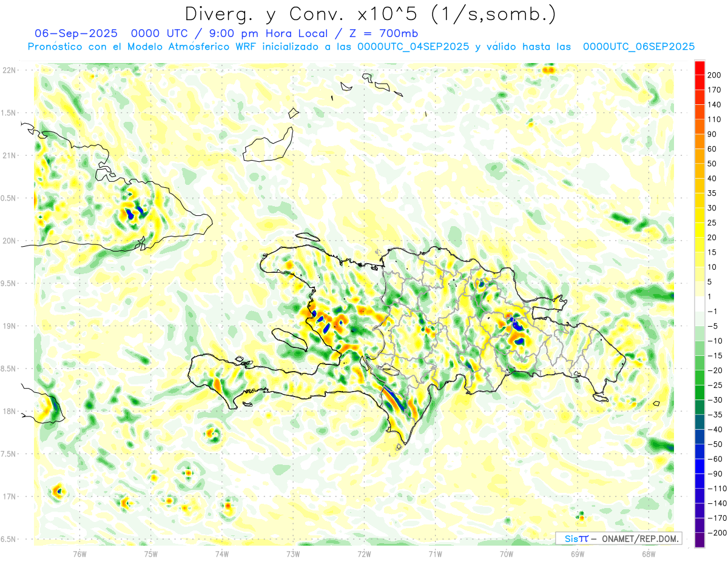Click the "8.5N" latitude label
Screen dimensions: 728x562
pos(9,369)
